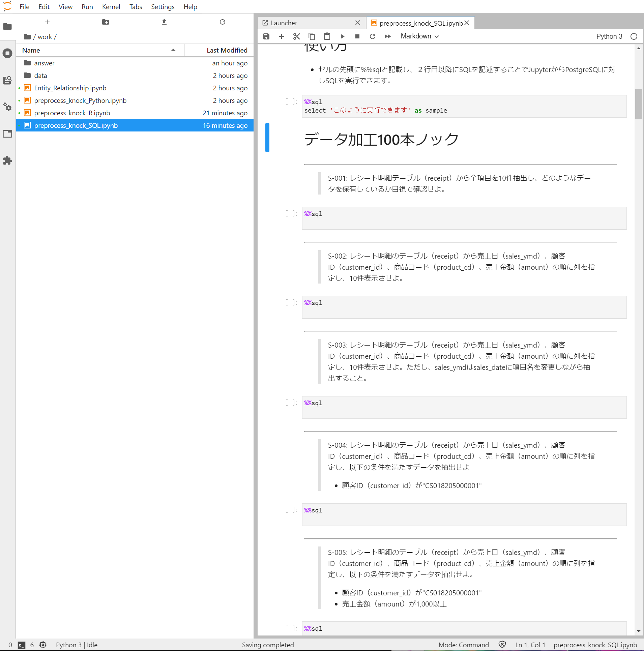Screen dimensions: 644x651
Task: Select preprocess_knock_SQL.ipynb in file list
Action: click(135, 125)
